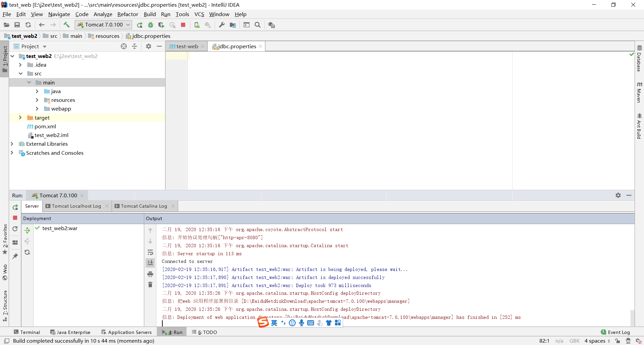Click the red Stop toolbar button

click(x=183, y=25)
